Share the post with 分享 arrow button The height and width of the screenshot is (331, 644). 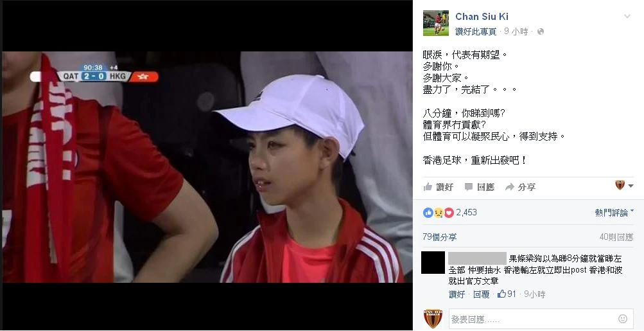click(520, 187)
